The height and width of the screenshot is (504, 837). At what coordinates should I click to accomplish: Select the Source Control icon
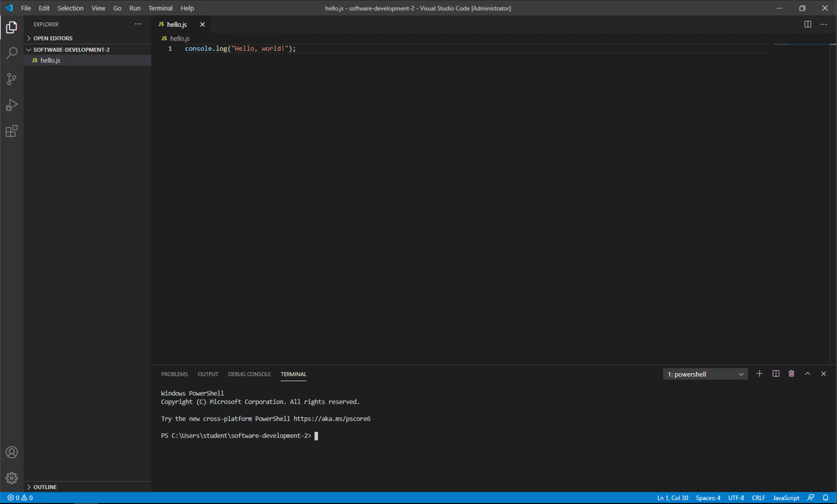pyautogui.click(x=12, y=79)
